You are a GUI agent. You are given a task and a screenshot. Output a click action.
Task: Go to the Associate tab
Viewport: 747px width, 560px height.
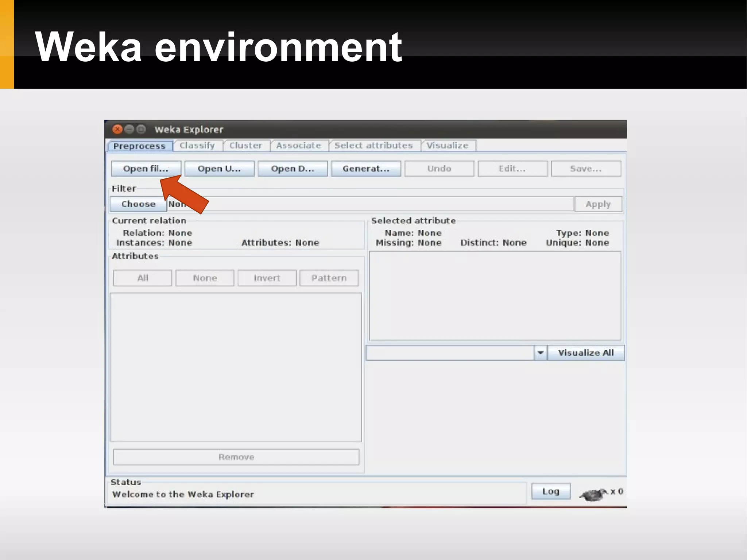[298, 146]
